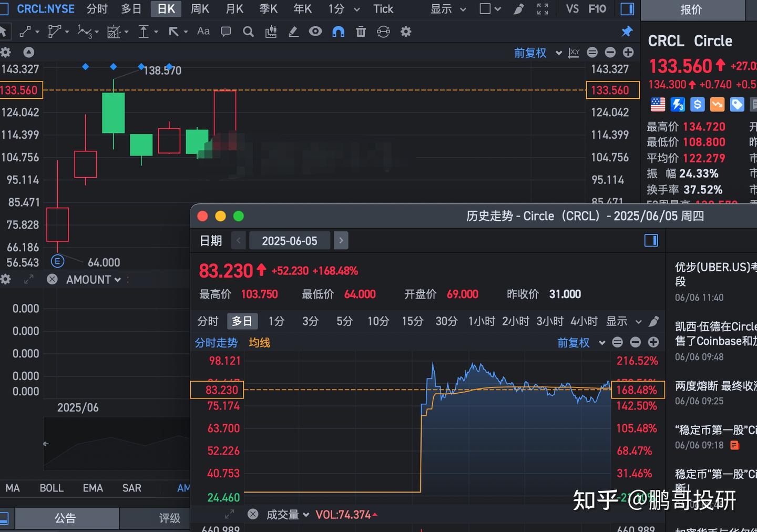Pin the drawing toolbar
Image resolution: width=757 pixels, height=532 pixels.
tap(627, 32)
